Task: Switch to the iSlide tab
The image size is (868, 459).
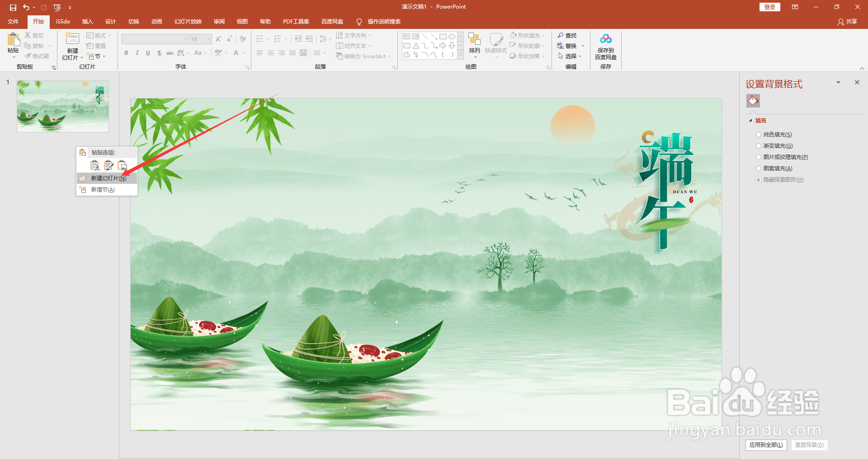Action: (x=63, y=22)
